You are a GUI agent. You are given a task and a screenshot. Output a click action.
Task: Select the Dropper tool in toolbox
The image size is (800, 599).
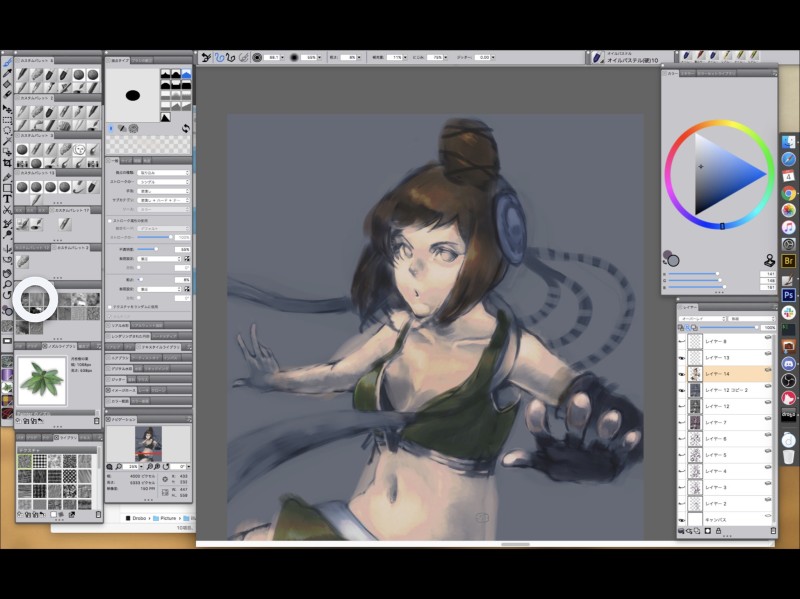[7, 73]
